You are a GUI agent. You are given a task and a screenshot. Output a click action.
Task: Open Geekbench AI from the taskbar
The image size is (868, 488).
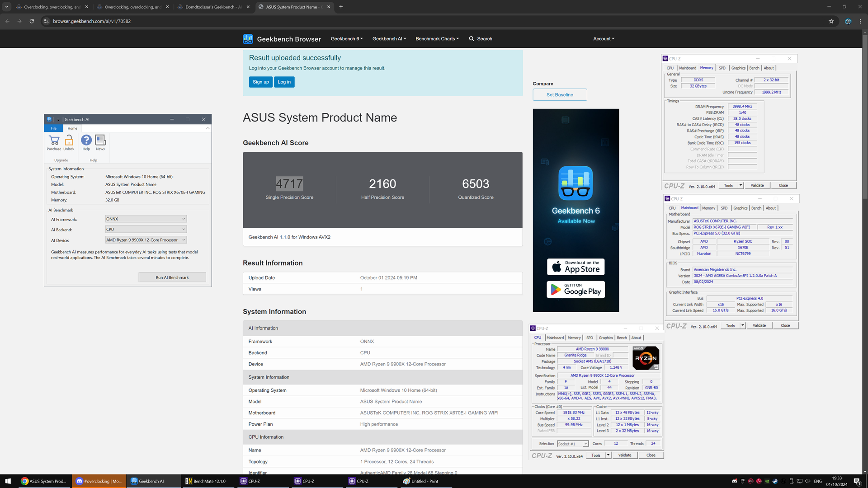[x=153, y=481]
